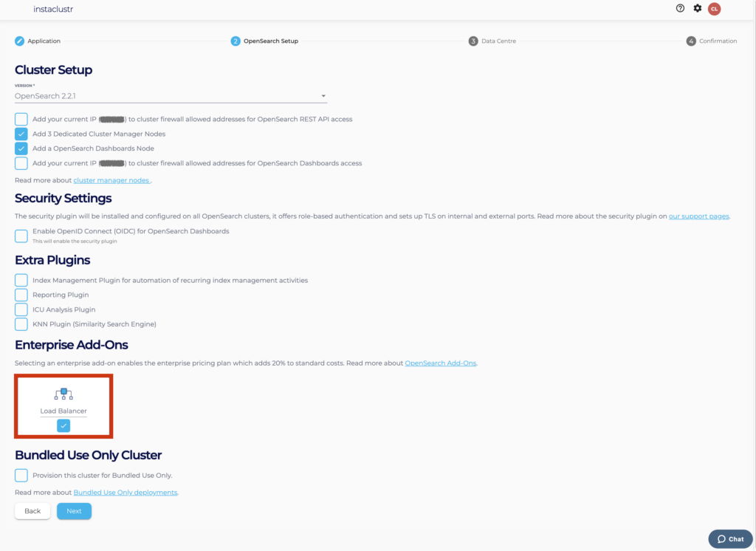The width and height of the screenshot is (756, 551).
Task: Tick the KNN Plugin checkbox
Action: pyautogui.click(x=21, y=324)
